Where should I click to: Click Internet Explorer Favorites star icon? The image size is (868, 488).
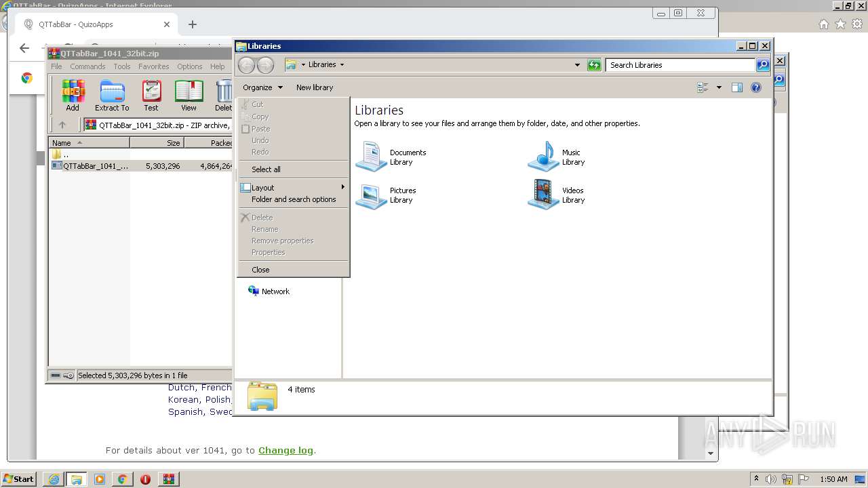pyautogui.click(x=840, y=24)
